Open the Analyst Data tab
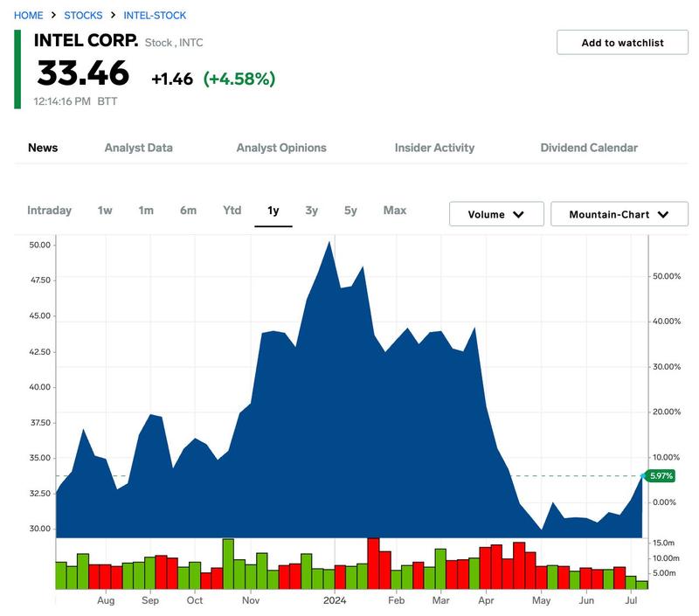 139,148
